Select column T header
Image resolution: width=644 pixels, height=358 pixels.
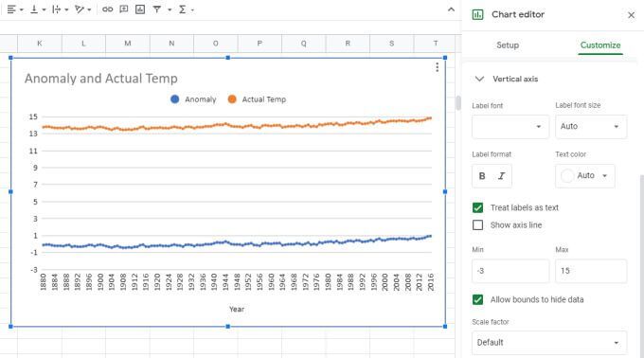coord(435,44)
